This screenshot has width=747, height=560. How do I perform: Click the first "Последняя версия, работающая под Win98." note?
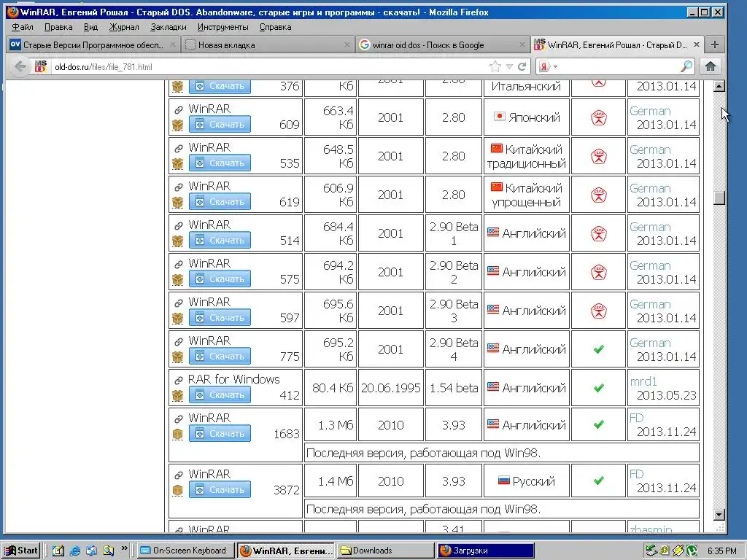coord(423,453)
